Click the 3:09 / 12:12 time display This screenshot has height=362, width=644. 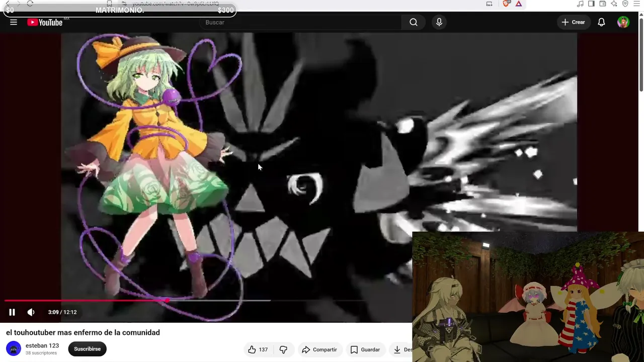click(62, 312)
